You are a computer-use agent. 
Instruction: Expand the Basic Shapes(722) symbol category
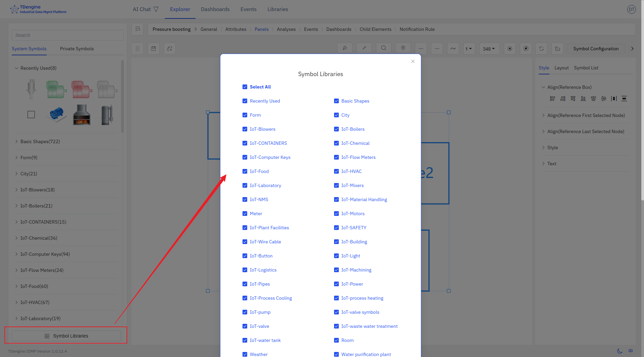tap(40, 141)
